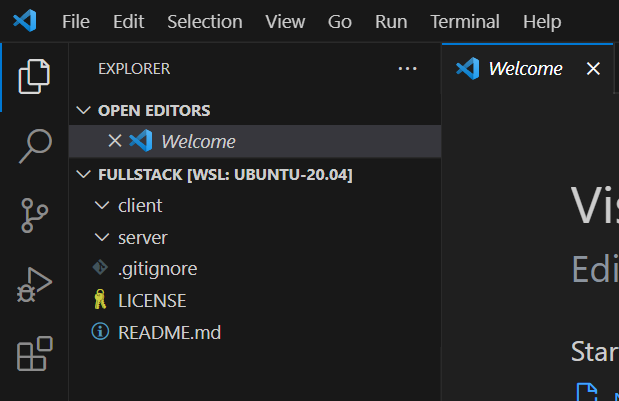Open the Terminal menu
The image size is (619, 401).
click(465, 21)
